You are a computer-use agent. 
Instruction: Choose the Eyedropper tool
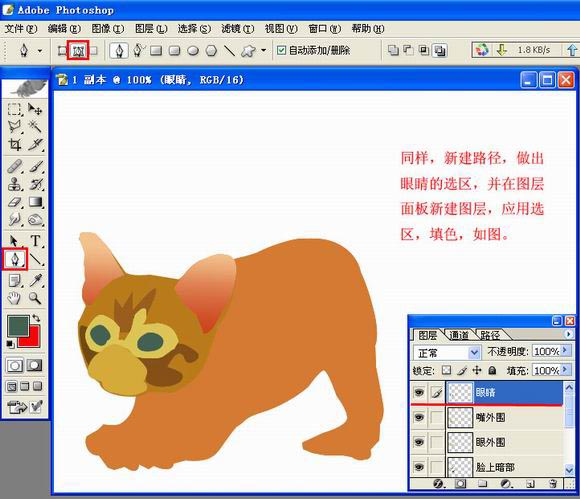click(x=36, y=280)
